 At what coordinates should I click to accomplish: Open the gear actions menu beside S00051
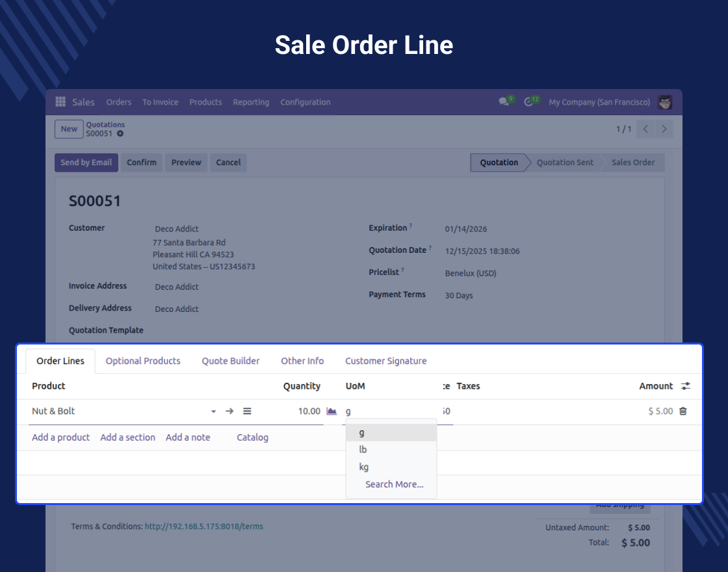click(x=120, y=134)
